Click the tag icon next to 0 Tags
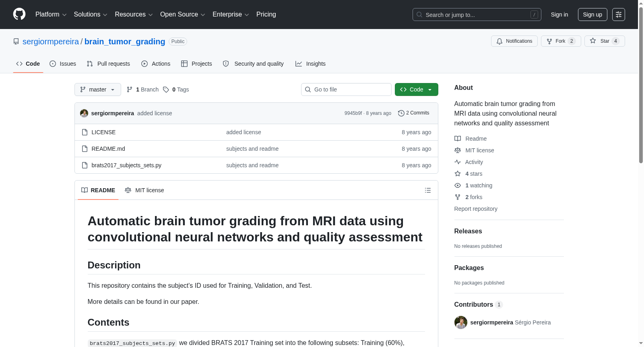This screenshot has height=347, width=644. [x=166, y=89]
